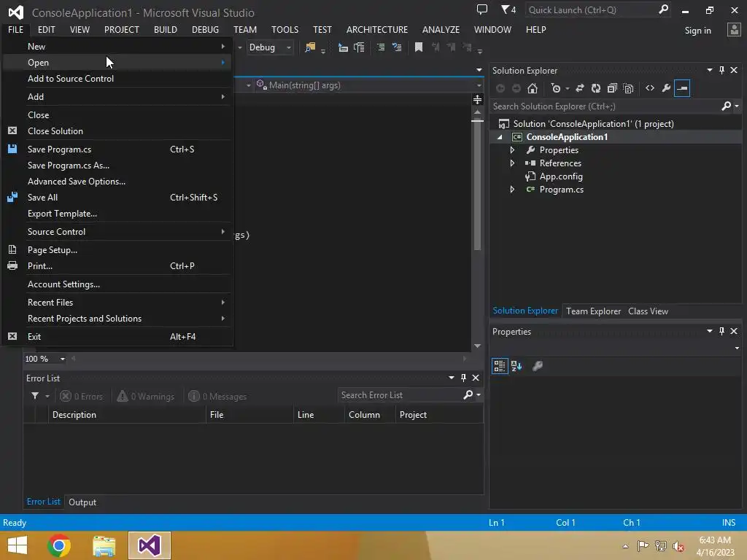
Task: Open Find in Files toolbar icon
Action: click(x=310, y=47)
